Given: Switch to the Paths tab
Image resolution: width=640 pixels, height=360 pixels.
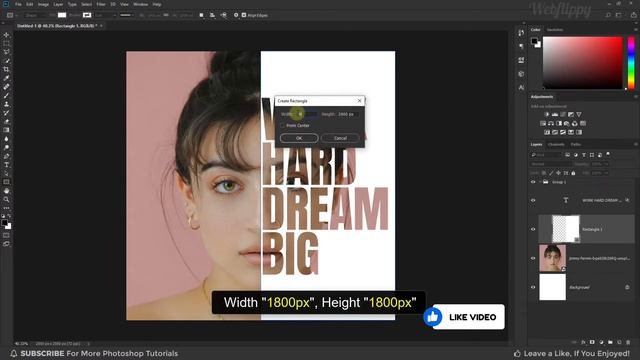Looking at the screenshot, I should 576,144.
